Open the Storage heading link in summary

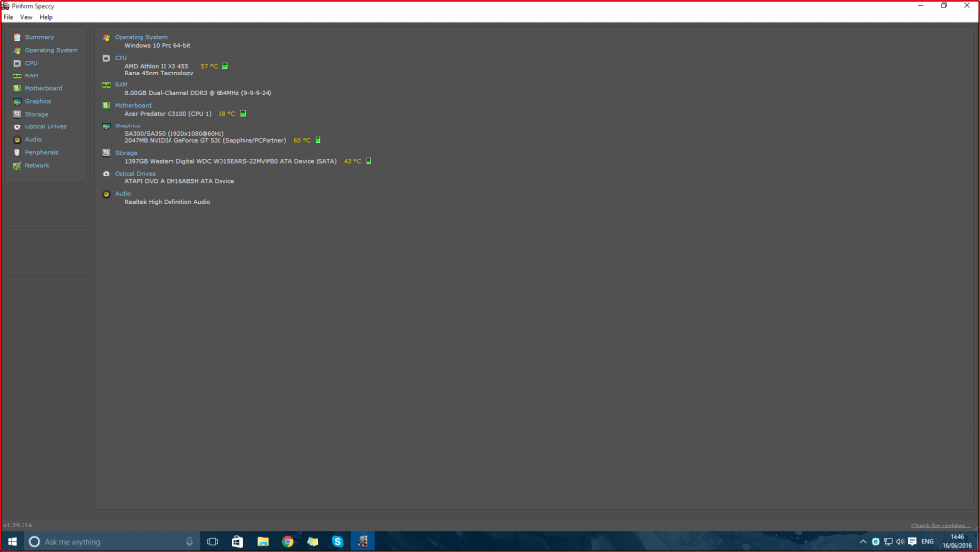click(x=125, y=153)
